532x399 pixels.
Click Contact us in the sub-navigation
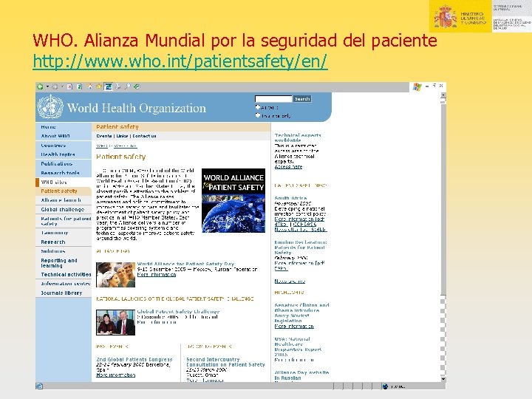point(144,136)
